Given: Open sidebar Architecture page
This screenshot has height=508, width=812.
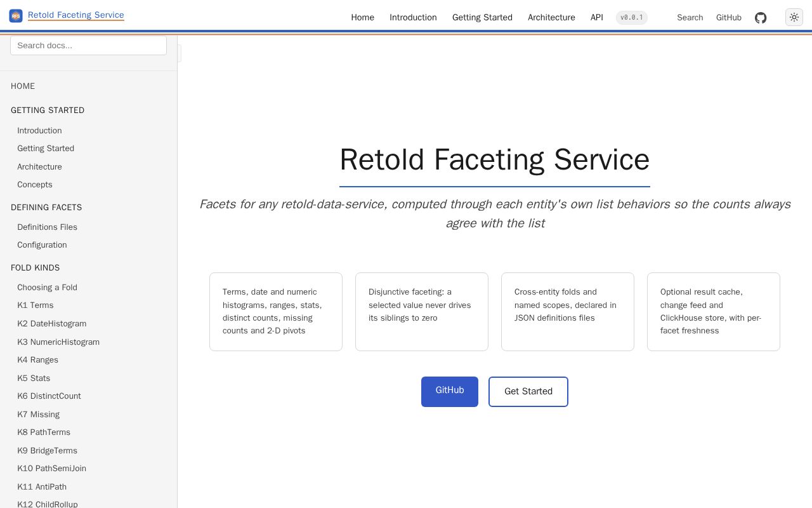Looking at the screenshot, I should pyautogui.click(x=39, y=167).
